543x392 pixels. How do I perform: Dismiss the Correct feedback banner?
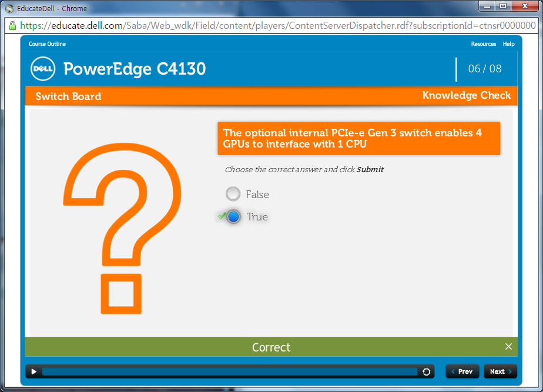[508, 347]
